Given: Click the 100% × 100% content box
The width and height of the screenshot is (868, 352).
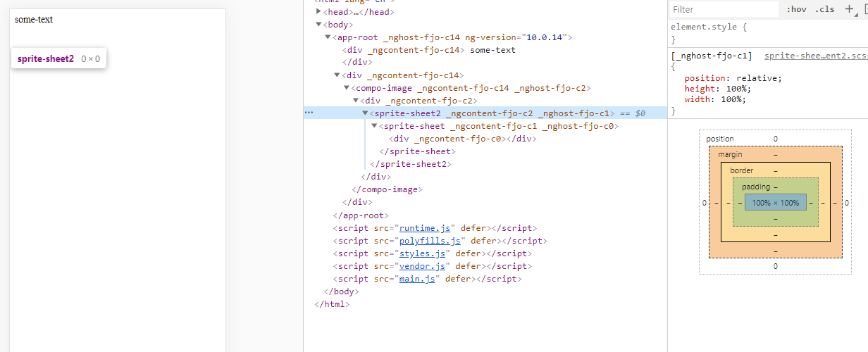Looking at the screenshot, I should tap(775, 203).
